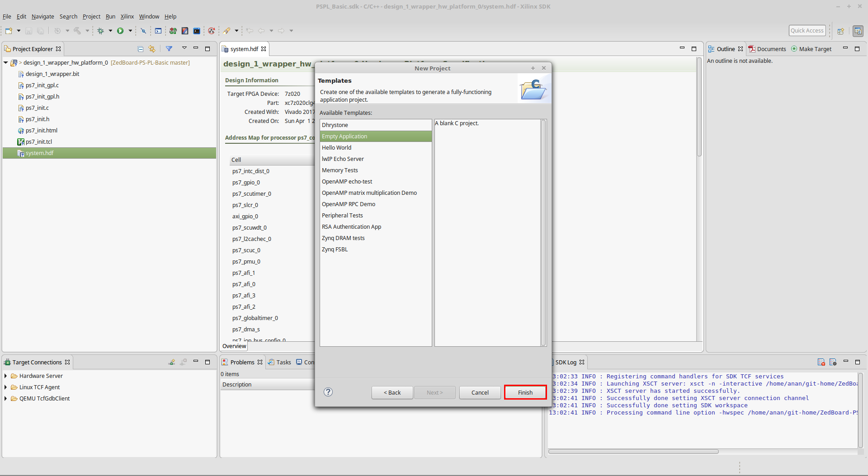This screenshot has height=476, width=868.
Task: Open the Navigate menu
Action: [x=43, y=17]
